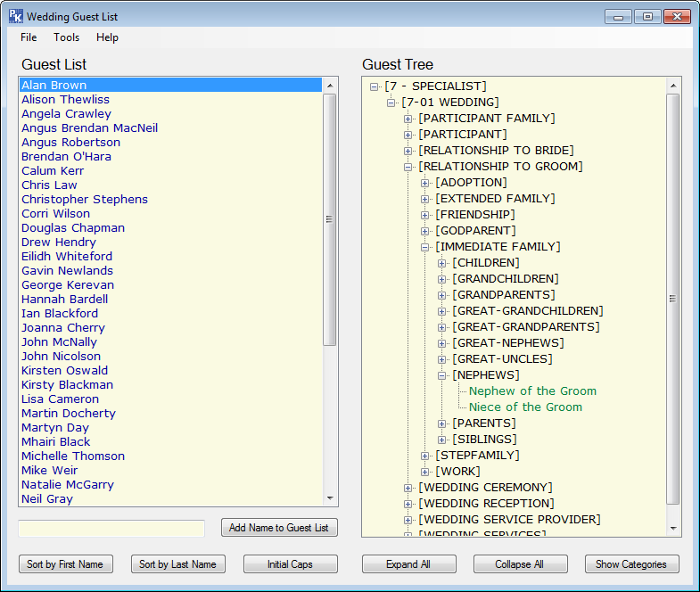This screenshot has height=592, width=700.
Task: Expand the [PARTICIPANT FAMILY] node
Action: click(x=408, y=119)
